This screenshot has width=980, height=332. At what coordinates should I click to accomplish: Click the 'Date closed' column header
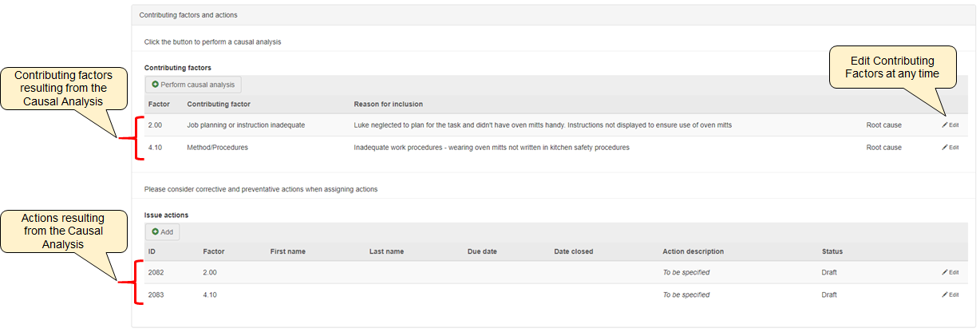tap(573, 251)
